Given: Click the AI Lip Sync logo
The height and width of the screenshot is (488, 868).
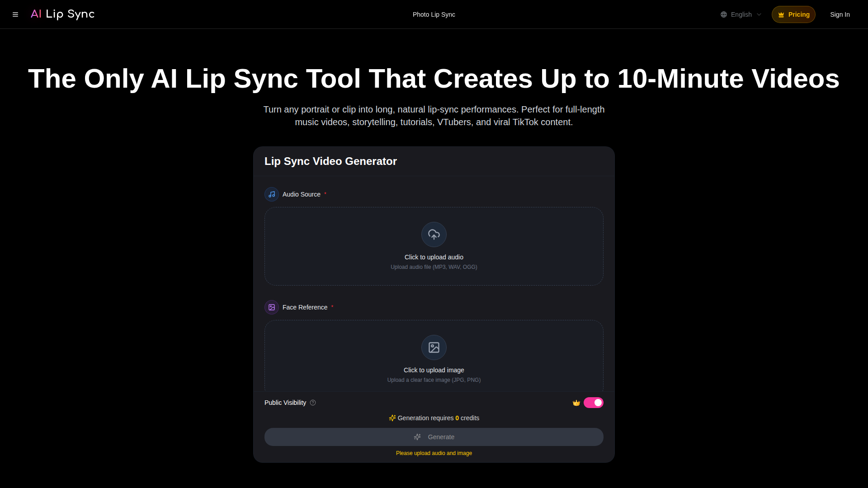Looking at the screenshot, I should (62, 14).
